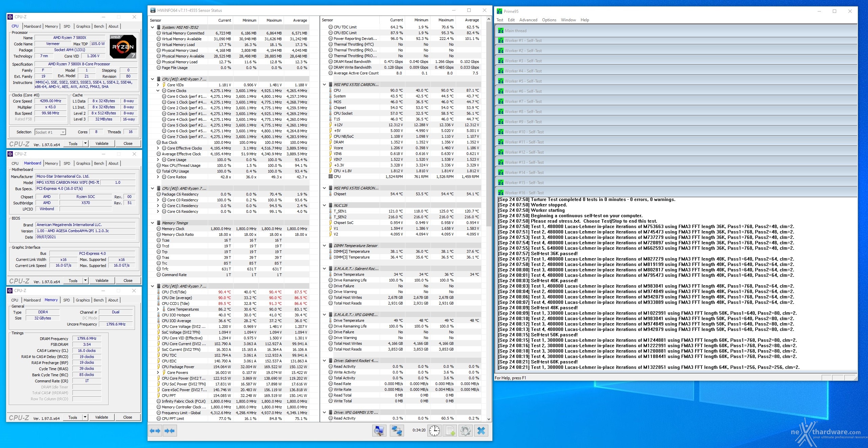Screen dimensions: 868x448
Task: Click lightning icon beside CPU Package Power
Action: [x=158, y=367]
